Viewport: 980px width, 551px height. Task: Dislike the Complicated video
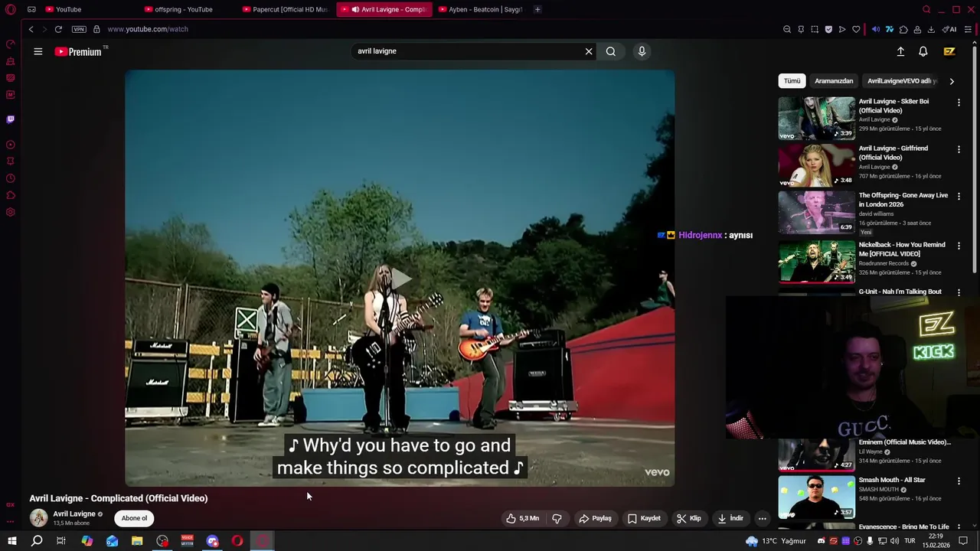click(x=557, y=518)
